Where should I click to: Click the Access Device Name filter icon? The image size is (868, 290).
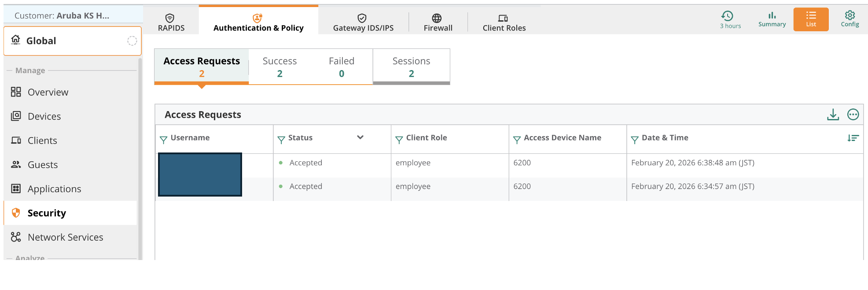pyautogui.click(x=517, y=140)
